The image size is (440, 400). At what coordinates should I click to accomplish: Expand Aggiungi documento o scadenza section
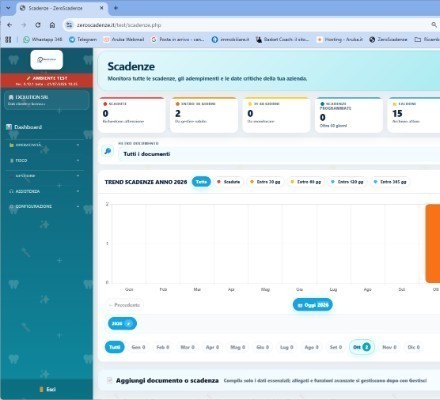click(270, 380)
